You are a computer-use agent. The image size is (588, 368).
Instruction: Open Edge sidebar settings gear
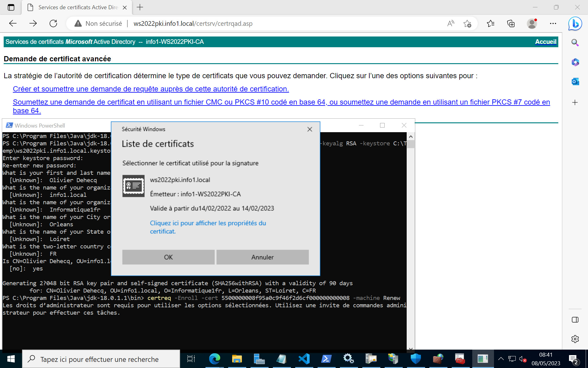[x=575, y=339]
